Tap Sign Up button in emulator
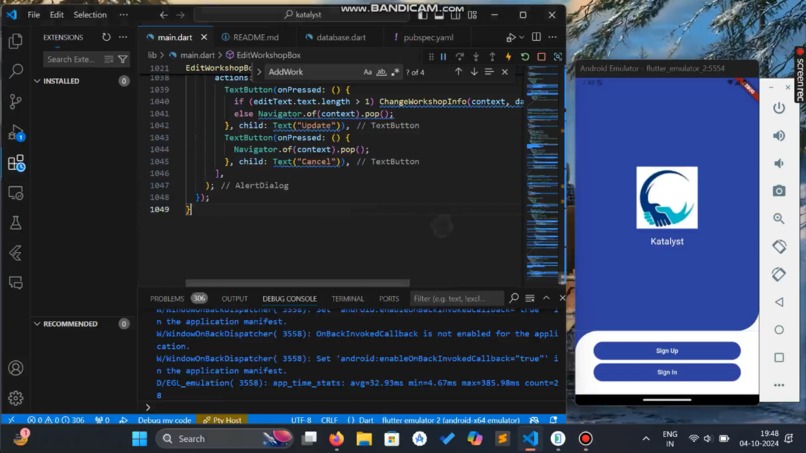This screenshot has width=806, height=453. coord(667,351)
